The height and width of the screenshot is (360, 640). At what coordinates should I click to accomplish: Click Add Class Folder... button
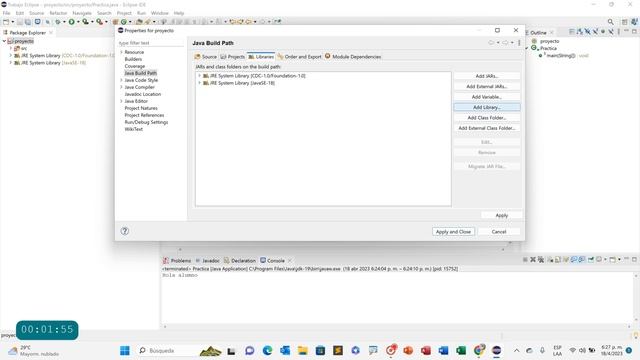(487, 118)
